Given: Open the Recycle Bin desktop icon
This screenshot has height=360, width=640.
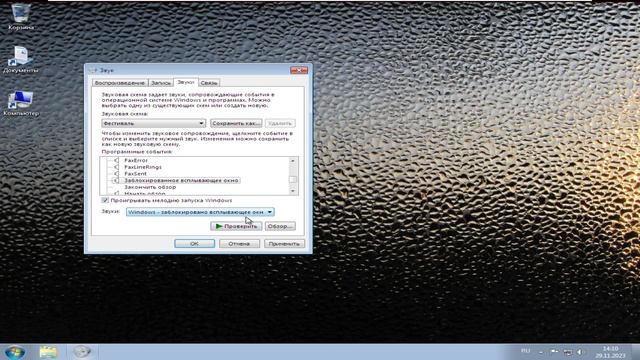Looking at the screenshot, I should [20, 16].
